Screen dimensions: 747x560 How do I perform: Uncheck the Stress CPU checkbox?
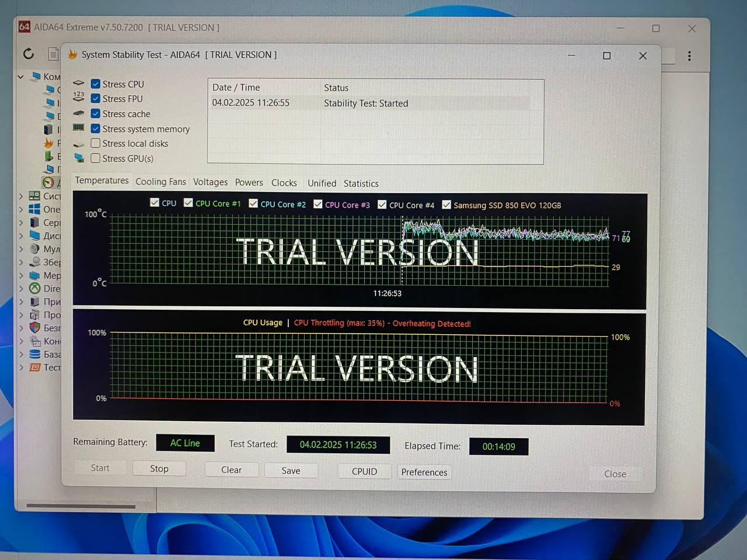[96, 84]
